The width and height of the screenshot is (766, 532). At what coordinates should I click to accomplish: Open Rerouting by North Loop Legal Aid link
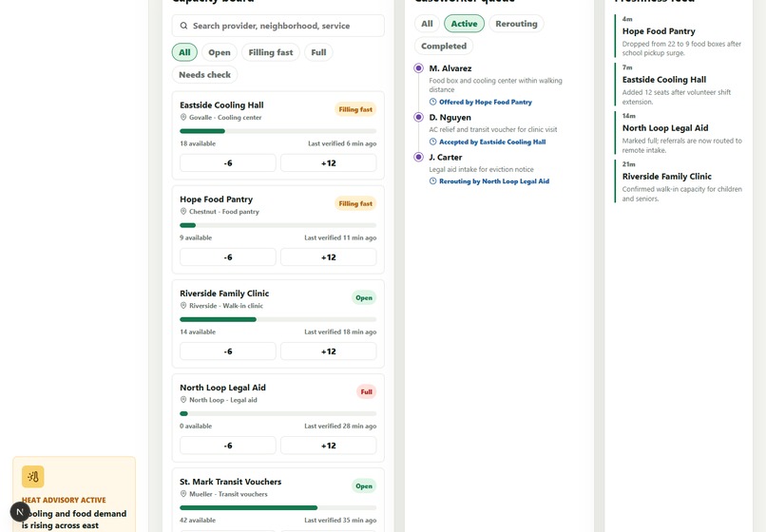click(x=494, y=181)
